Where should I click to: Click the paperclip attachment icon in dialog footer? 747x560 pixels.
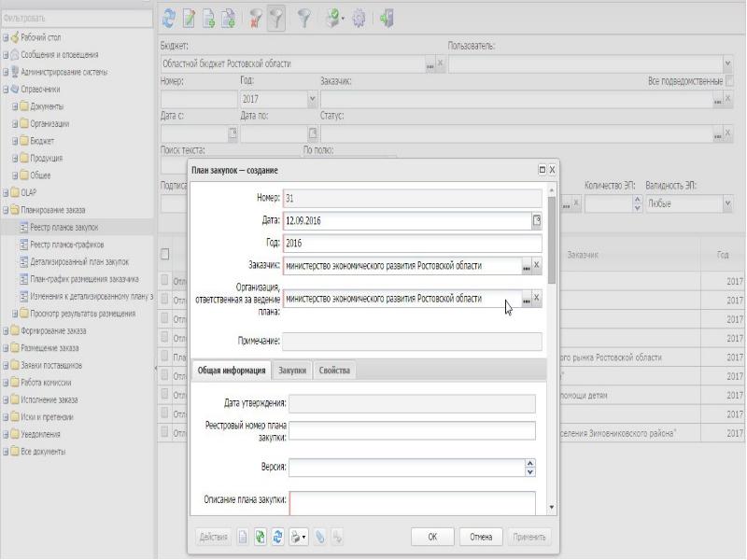tap(319, 537)
